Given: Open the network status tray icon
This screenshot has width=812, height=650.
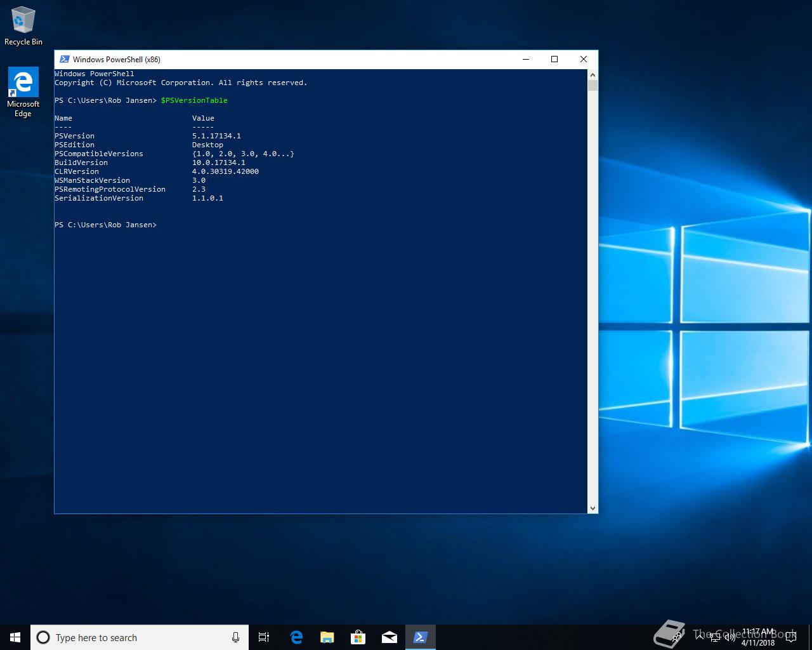Looking at the screenshot, I should (715, 637).
